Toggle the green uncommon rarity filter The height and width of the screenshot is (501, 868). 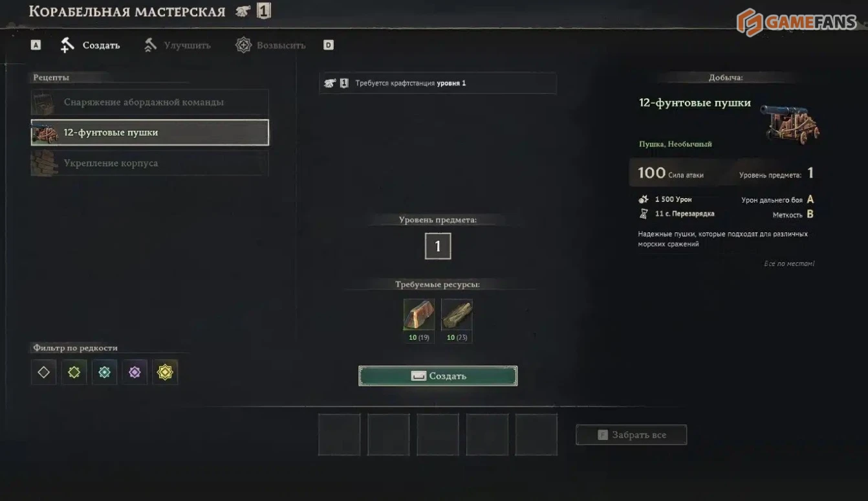point(74,372)
